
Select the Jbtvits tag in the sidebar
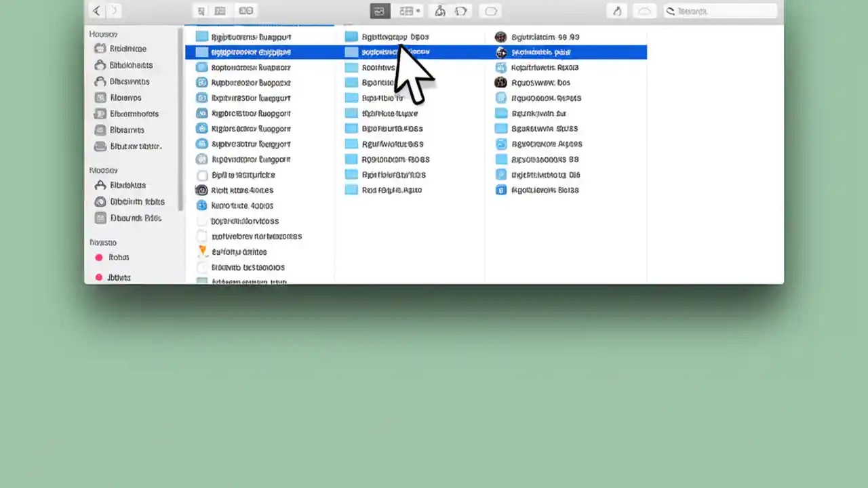(119, 277)
